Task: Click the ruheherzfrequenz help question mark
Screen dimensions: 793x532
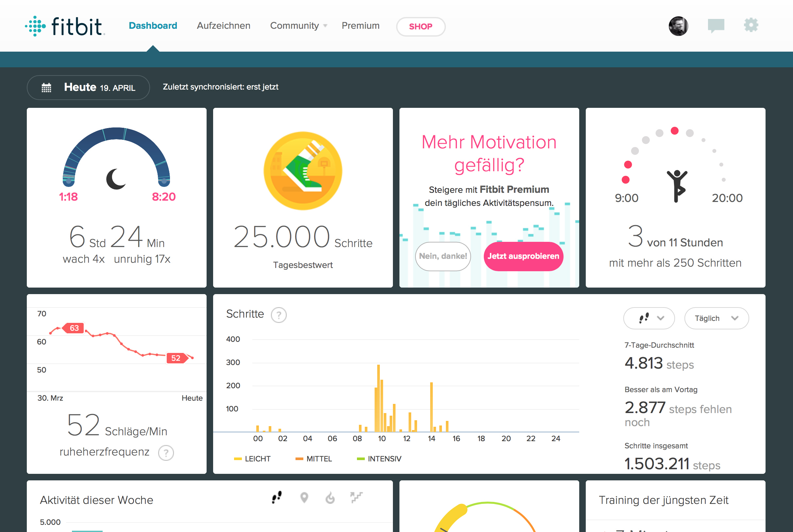Action: click(x=166, y=453)
